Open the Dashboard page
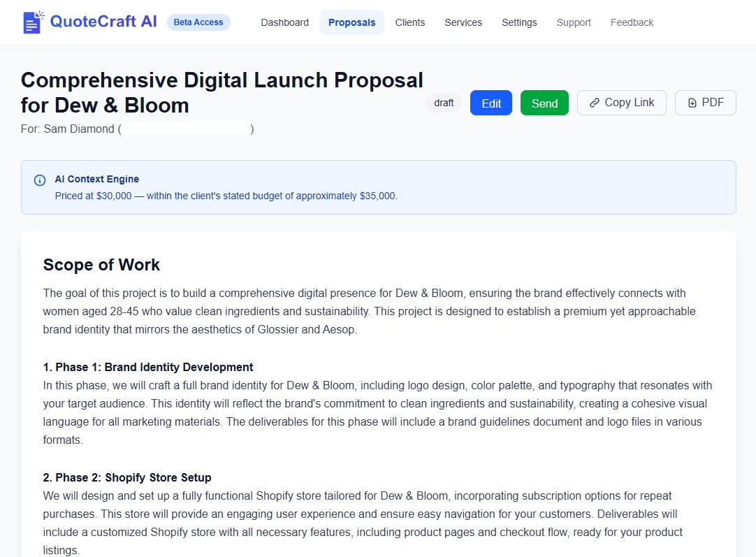This screenshot has width=756, height=557. 284,22
